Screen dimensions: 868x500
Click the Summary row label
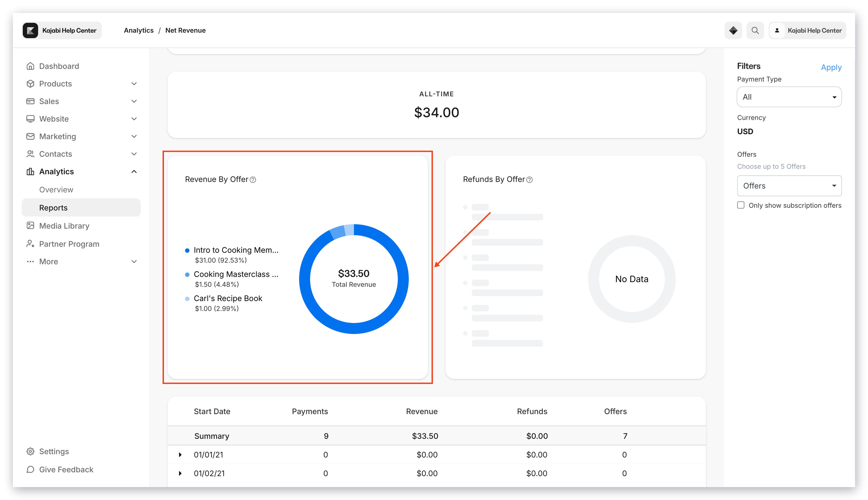[x=212, y=436]
